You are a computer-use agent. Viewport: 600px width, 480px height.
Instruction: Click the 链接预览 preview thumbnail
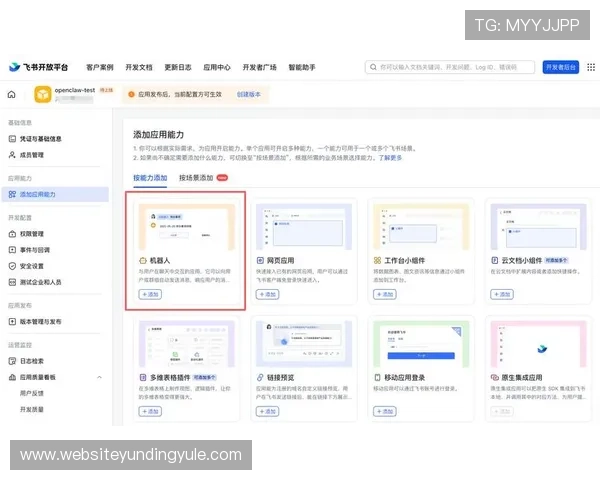click(304, 344)
